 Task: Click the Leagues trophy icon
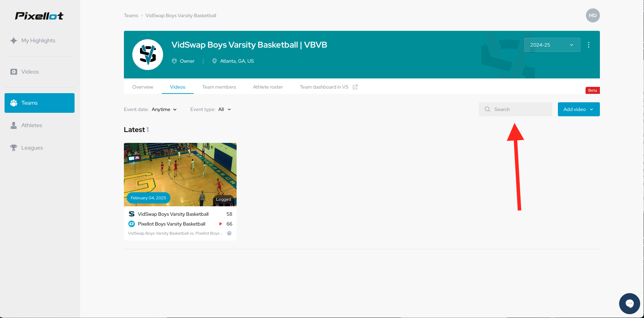[14, 148]
